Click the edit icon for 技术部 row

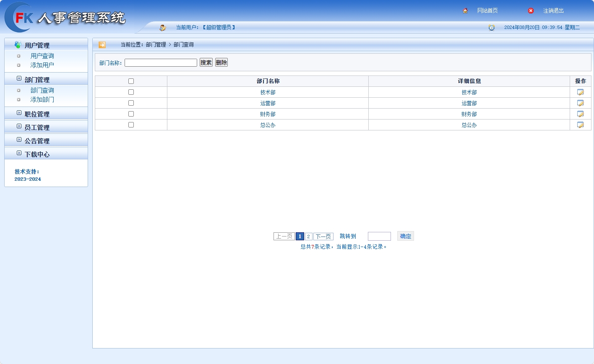tap(581, 92)
